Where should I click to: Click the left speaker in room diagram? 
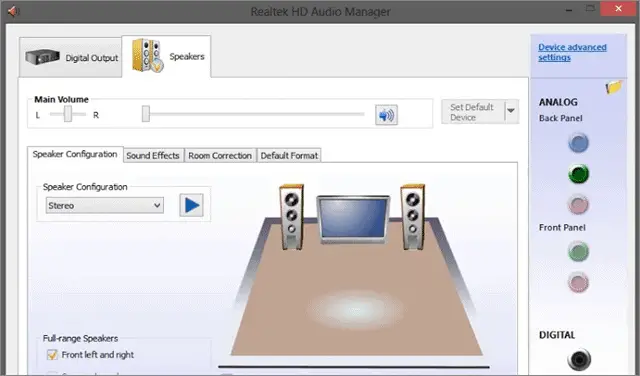291,217
